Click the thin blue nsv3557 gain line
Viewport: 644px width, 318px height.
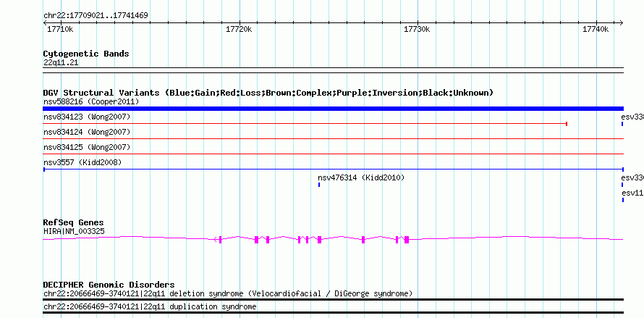(333, 169)
